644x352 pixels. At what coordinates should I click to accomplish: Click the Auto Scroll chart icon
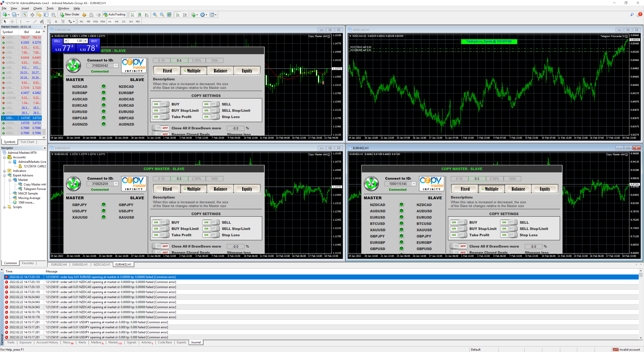(178, 15)
